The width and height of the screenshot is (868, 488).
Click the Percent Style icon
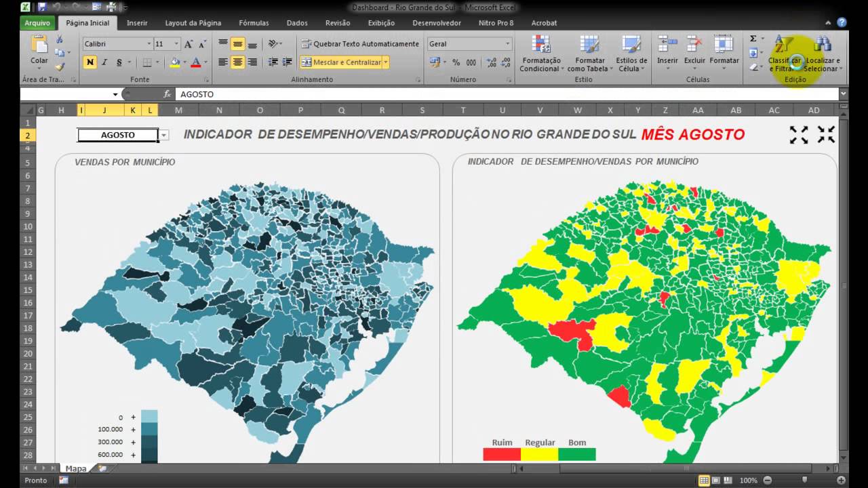456,62
